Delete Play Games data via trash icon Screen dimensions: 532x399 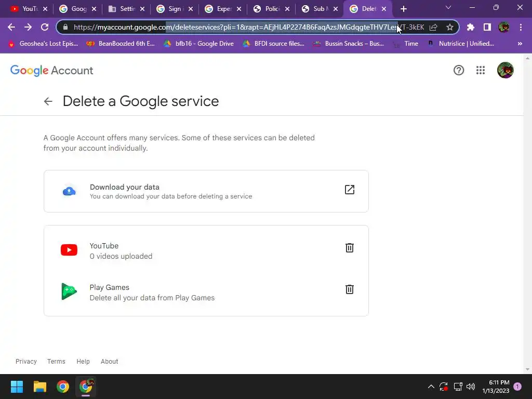[350, 289]
